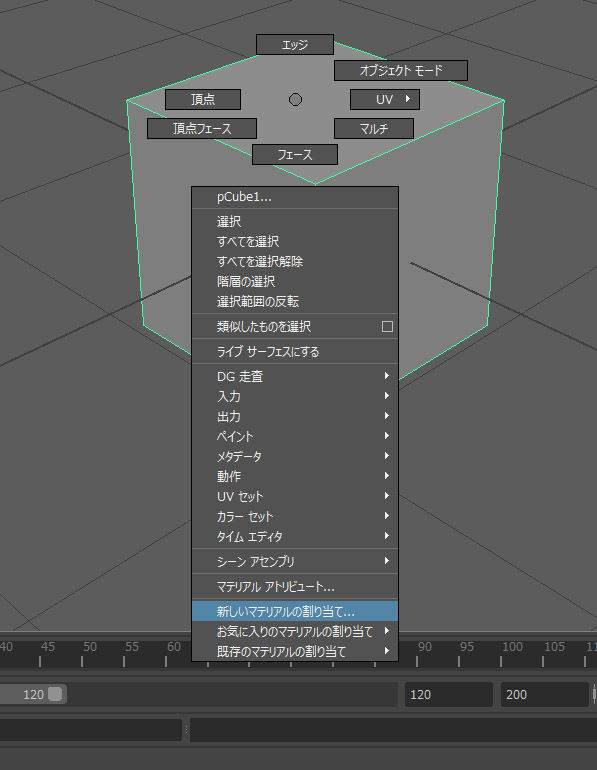Expand the タイム エディタ submenu

coord(295,537)
